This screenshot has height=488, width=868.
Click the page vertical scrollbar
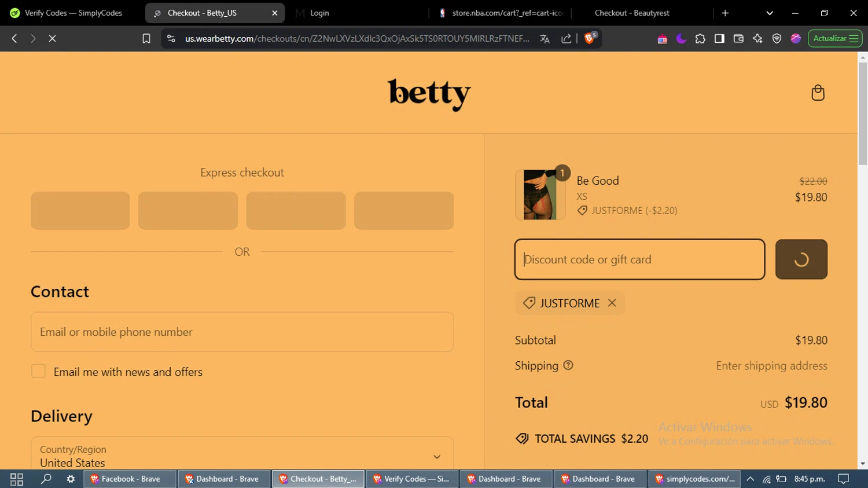(x=863, y=113)
